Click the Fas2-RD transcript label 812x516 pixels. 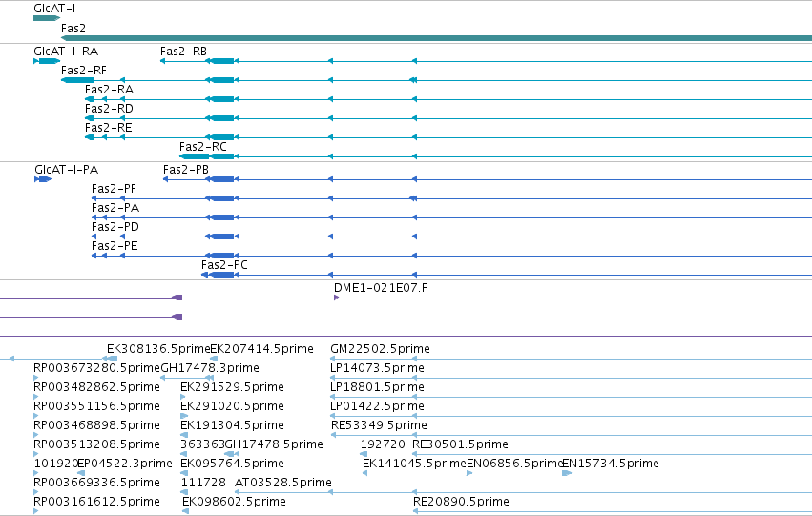coord(110,109)
